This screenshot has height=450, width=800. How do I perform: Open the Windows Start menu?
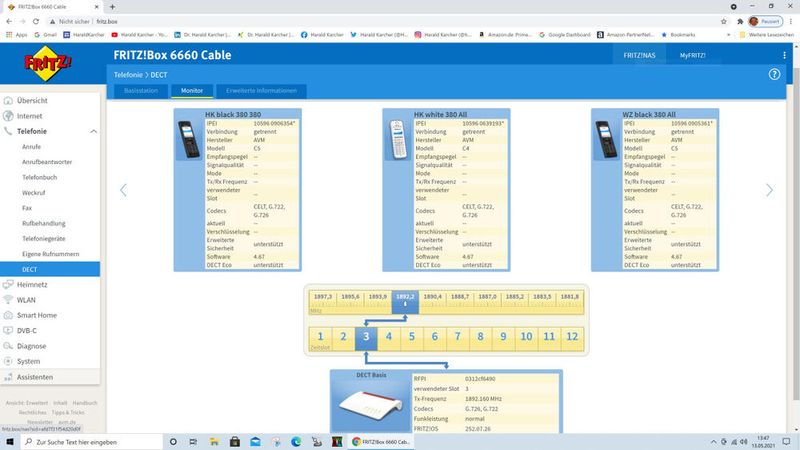(10, 442)
